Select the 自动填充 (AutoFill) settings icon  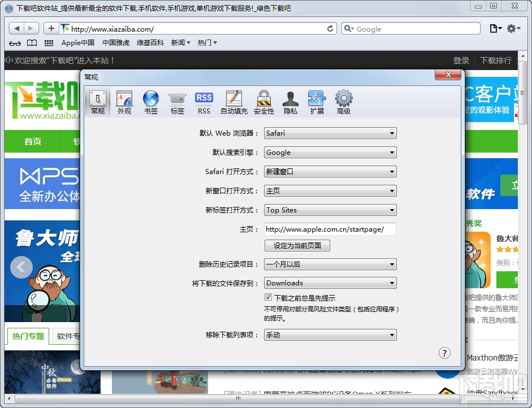(x=234, y=102)
